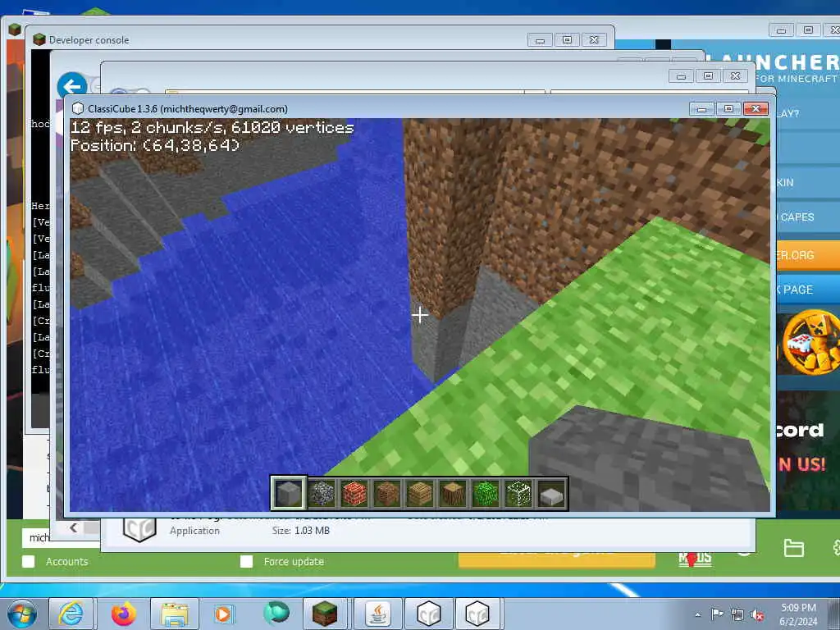Show hidden tray icons arrow

697,615
